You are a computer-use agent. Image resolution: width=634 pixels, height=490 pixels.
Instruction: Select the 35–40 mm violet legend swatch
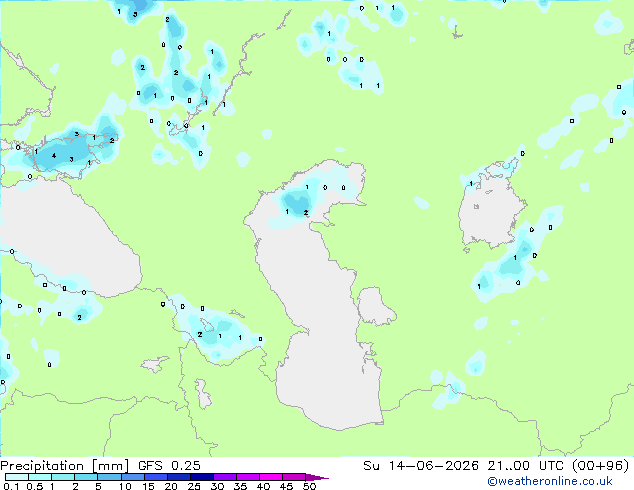coord(247,477)
